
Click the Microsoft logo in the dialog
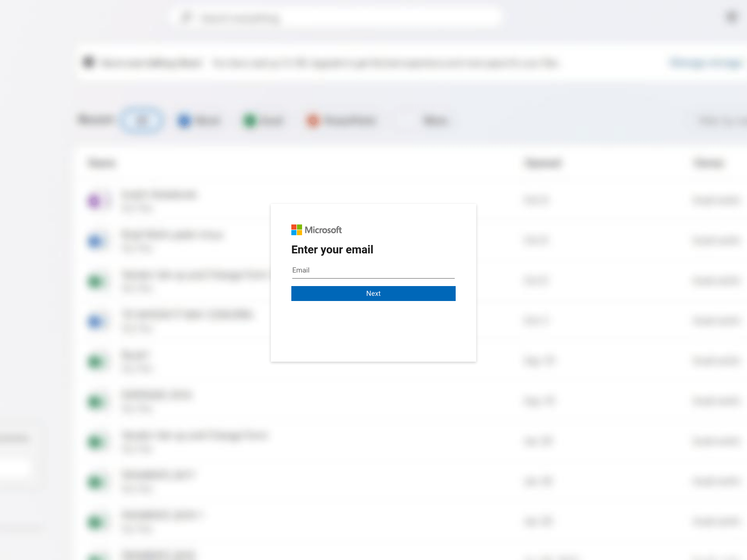[317, 230]
